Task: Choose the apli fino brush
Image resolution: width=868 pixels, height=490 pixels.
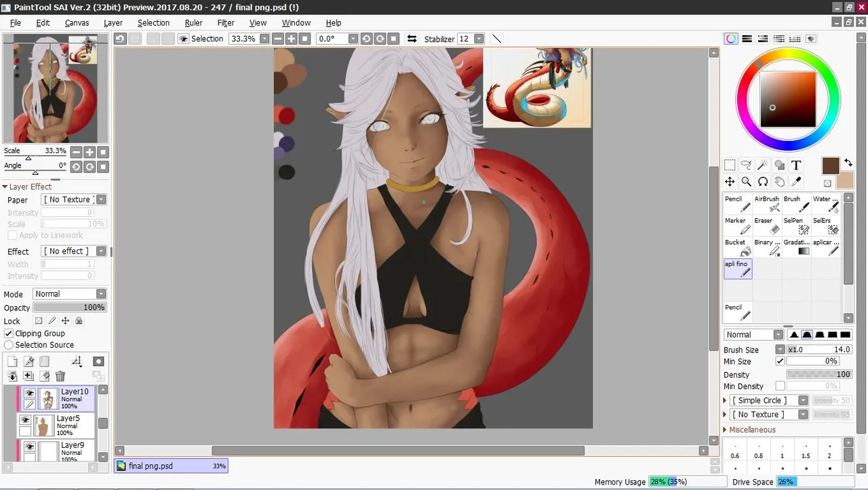Action: (x=738, y=269)
